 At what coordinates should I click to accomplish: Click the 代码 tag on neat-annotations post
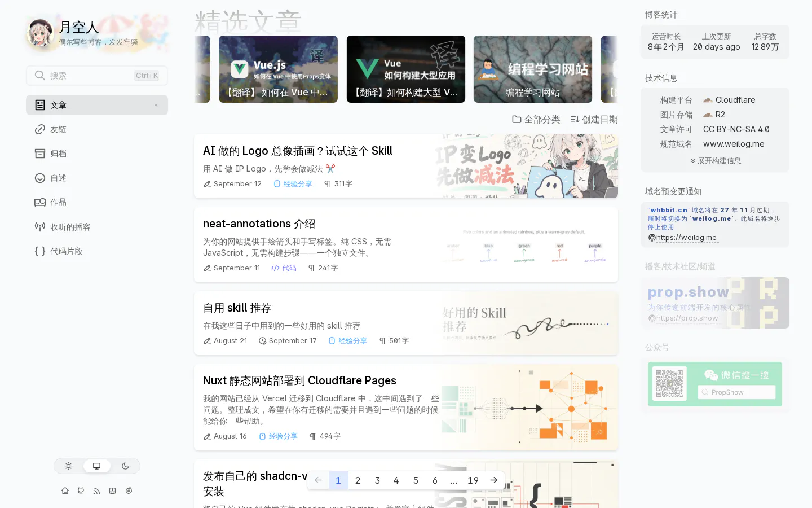coord(284,268)
